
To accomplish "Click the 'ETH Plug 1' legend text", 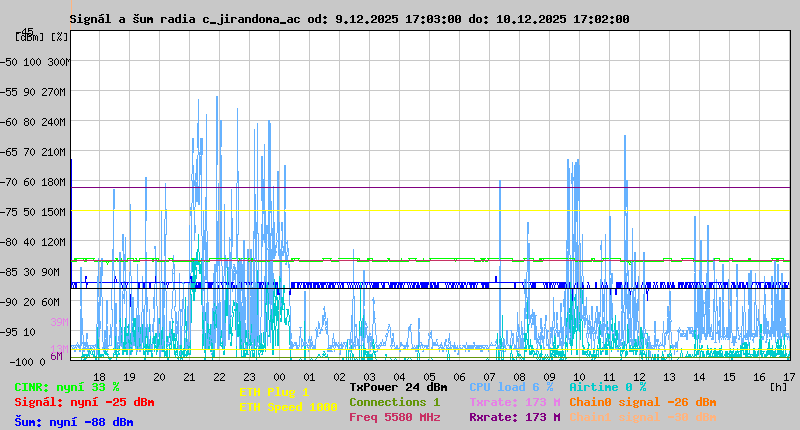I will coord(274,392).
